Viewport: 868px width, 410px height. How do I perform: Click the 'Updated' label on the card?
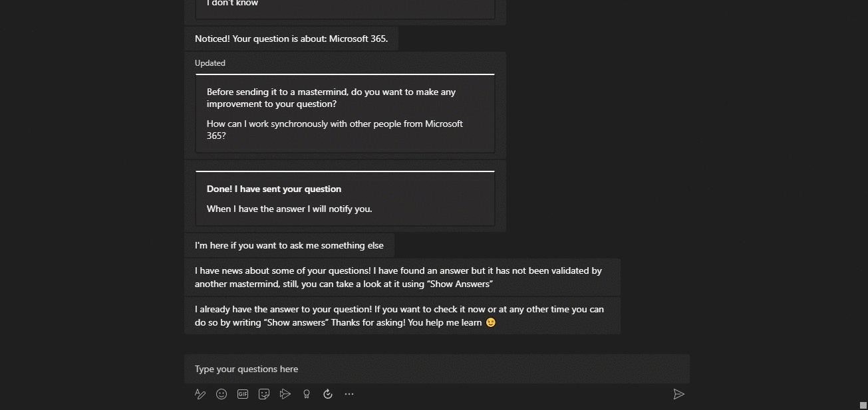[210, 63]
